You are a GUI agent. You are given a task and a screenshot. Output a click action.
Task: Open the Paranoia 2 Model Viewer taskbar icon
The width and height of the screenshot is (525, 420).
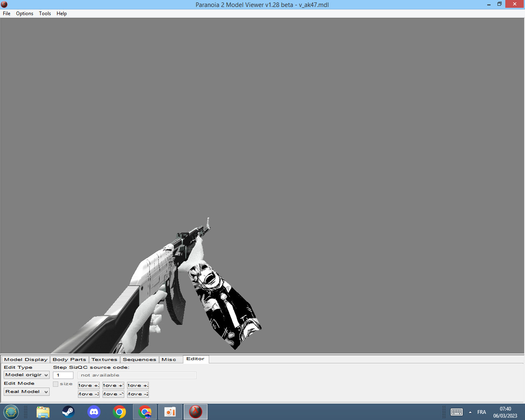pyautogui.click(x=195, y=412)
